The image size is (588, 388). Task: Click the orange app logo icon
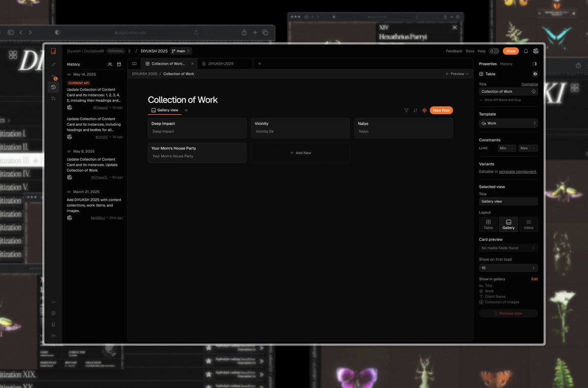click(53, 51)
